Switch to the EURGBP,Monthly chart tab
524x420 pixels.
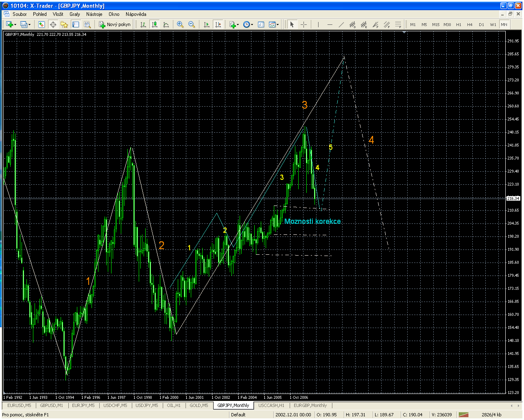tap(310, 405)
